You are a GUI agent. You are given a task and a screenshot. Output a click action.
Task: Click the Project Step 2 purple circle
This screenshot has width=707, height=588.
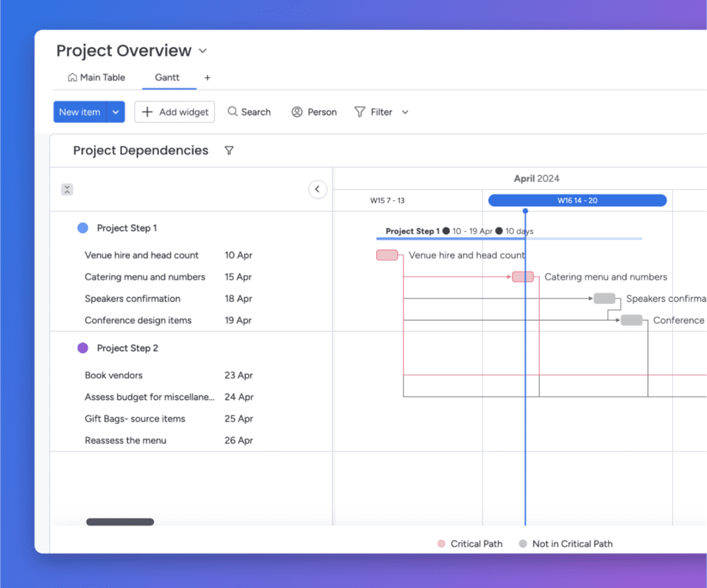click(x=82, y=348)
